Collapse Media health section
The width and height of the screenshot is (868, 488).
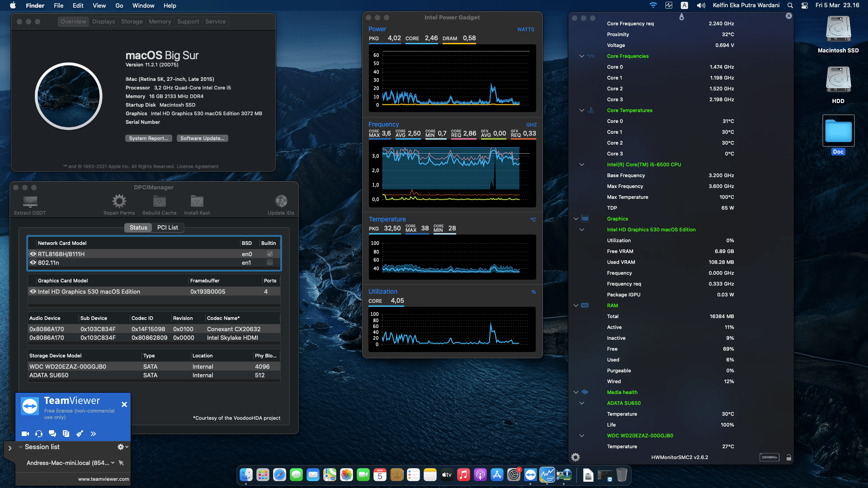[576, 392]
